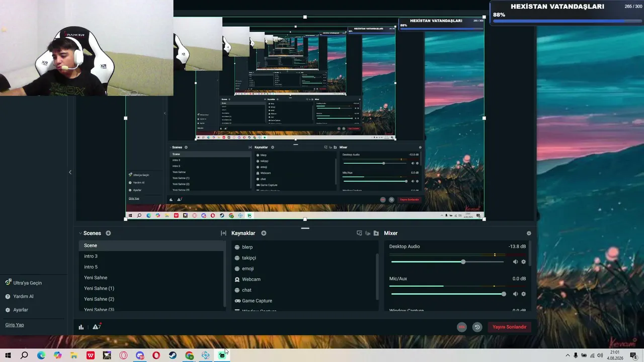Open Ayarlar settings
644x362 pixels.
click(21, 310)
